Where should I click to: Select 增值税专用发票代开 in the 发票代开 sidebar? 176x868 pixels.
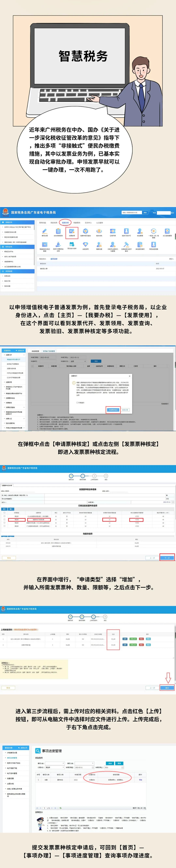click(x=14, y=359)
